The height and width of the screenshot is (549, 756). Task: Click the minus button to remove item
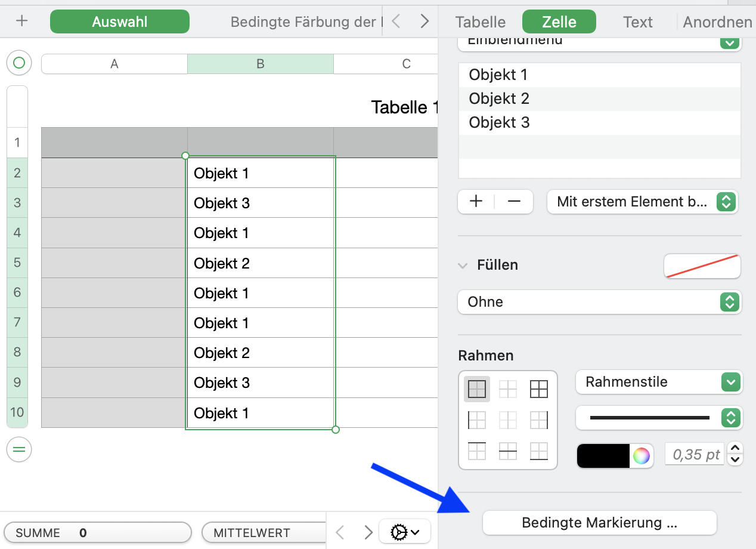tap(514, 202)
